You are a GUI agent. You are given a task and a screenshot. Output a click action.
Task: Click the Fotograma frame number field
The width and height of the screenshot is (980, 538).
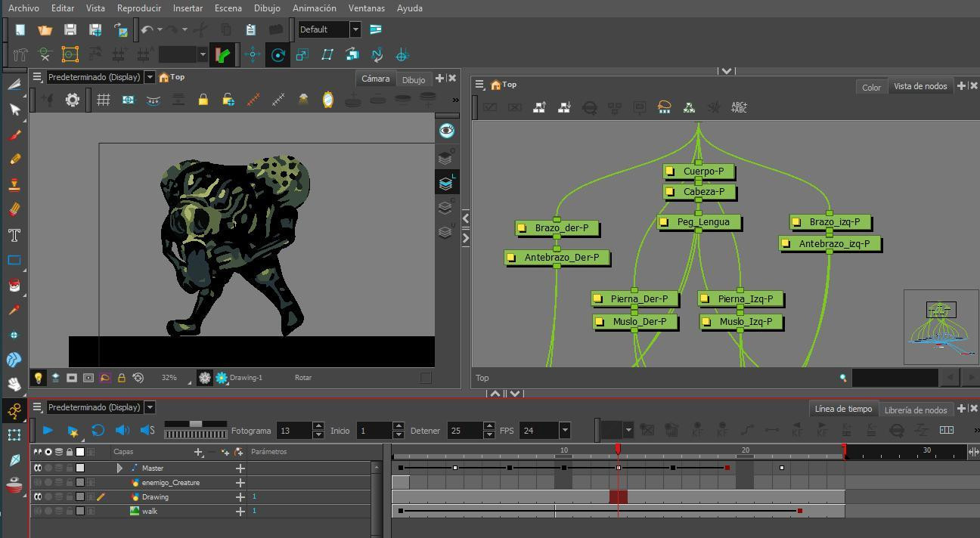pos(295,430)
